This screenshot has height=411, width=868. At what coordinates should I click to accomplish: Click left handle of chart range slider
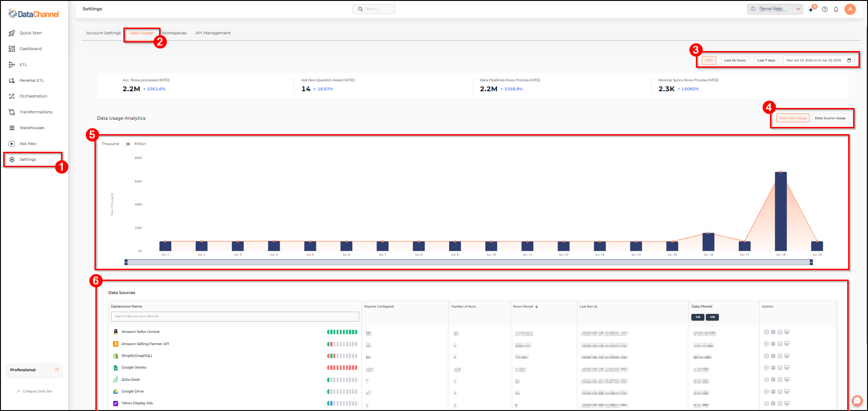point(126,262)
